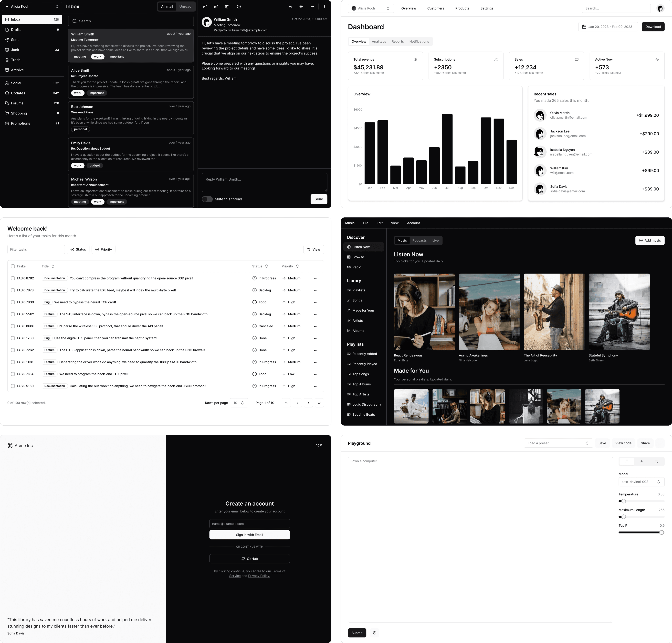This screenshot has width=672, height=643.
Task: Archive the selected email thread
Action: 205,7
